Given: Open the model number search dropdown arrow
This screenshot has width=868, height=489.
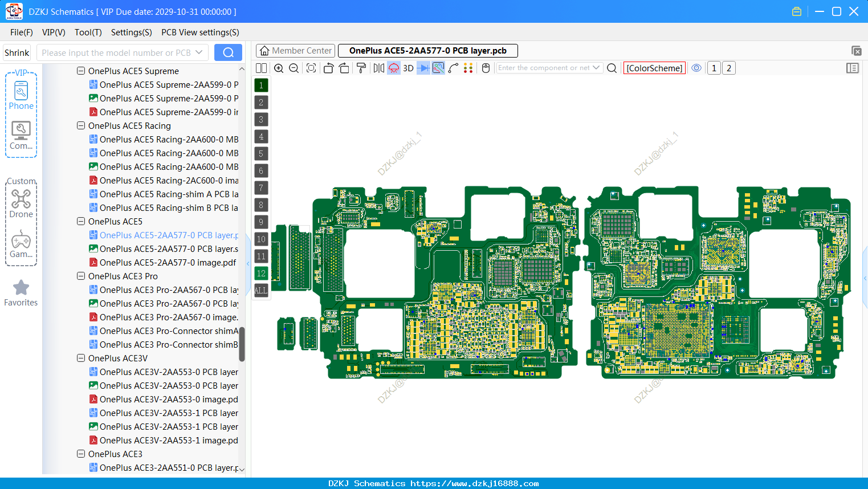Looking at the screenshot, I should (x=199, y=52).
